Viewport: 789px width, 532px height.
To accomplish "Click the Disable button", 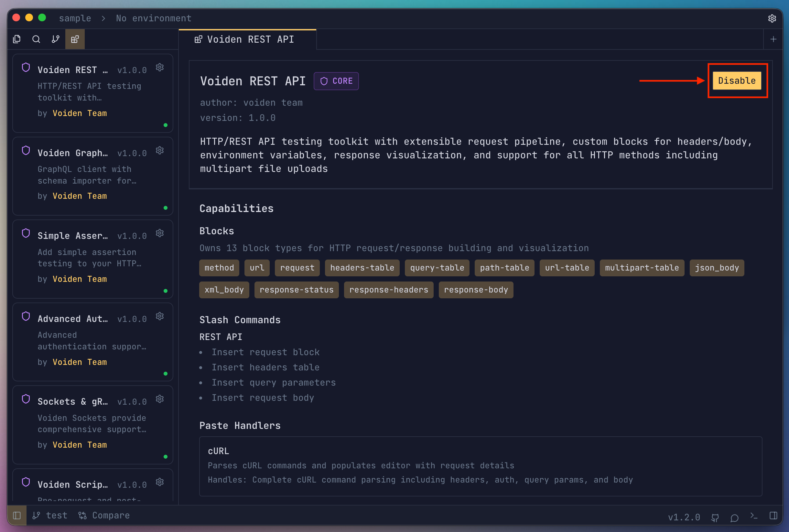I will point(737,80).
